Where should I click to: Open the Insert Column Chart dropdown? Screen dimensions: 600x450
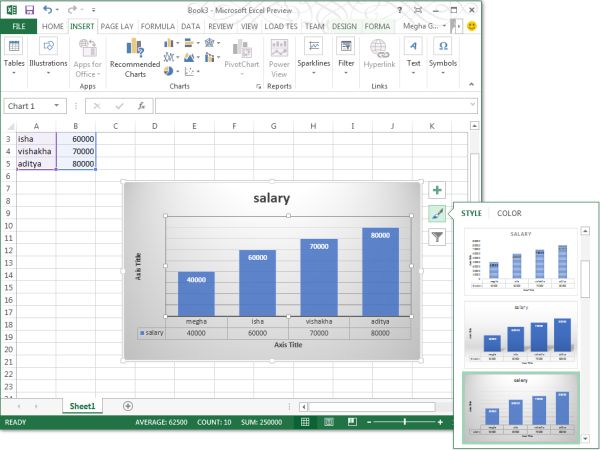tap(171, 43)
